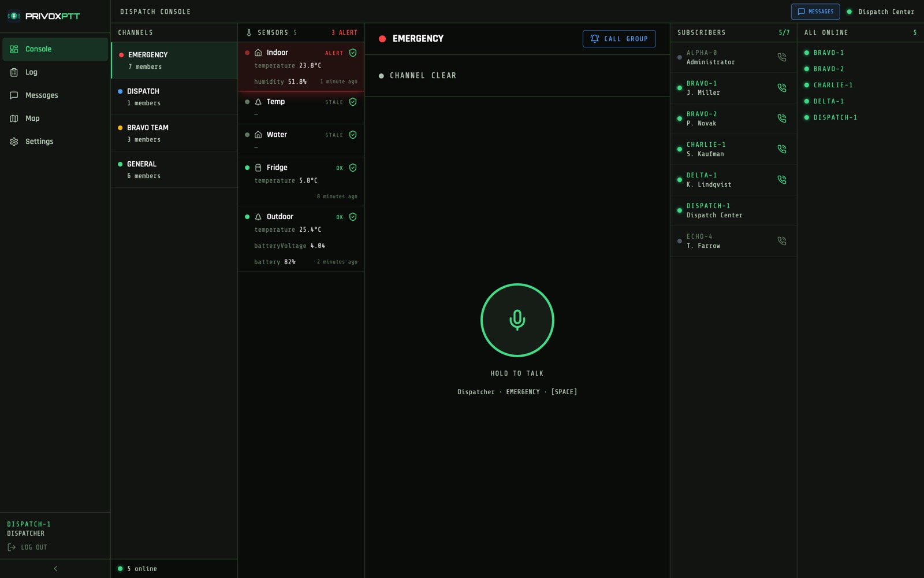This screenshot has height=578, width=924.
Task: Click the CHANNEL CLEAR status
Action: (418, 76)
